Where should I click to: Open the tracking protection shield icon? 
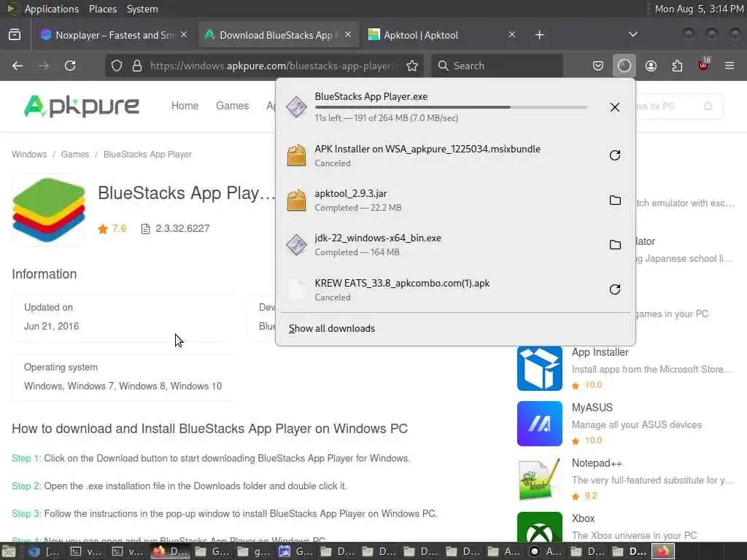coord(117,66)
